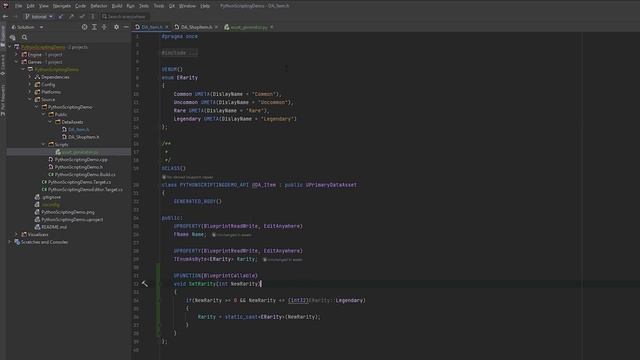Expand the Visualizers node

pos(17,234)
